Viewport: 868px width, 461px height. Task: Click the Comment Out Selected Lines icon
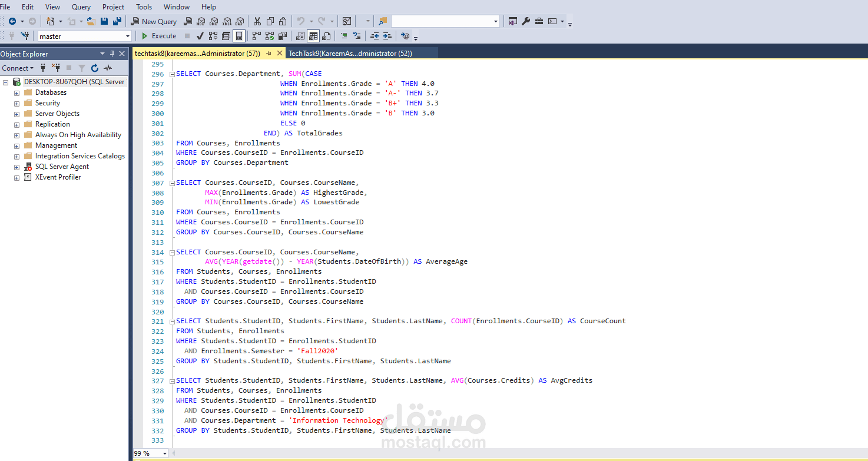click(344, 36)
